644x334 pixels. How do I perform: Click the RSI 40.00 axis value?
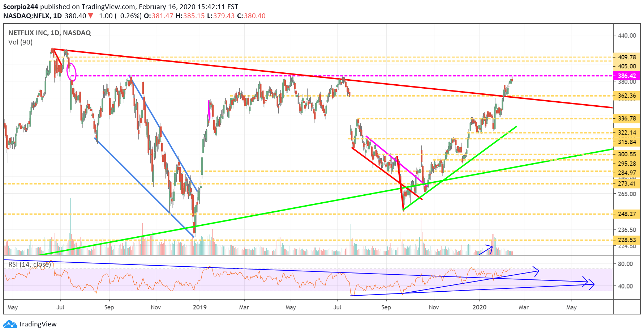[x=625, y=286]
